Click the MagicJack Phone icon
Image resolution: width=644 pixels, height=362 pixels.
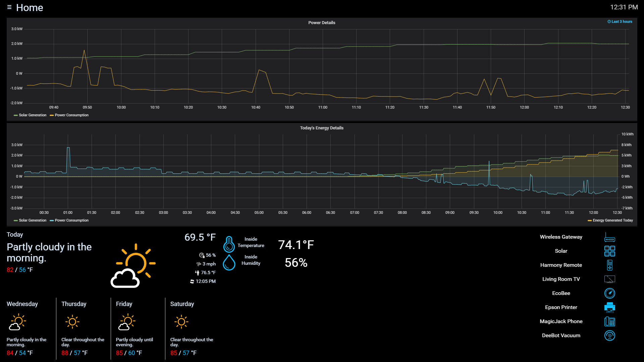[x=609, y=321]
